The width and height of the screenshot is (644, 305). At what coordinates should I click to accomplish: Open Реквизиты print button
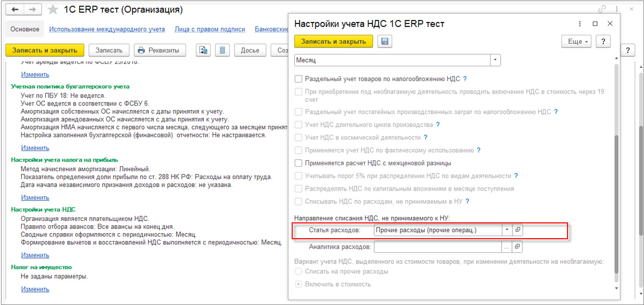pos(160,50)
